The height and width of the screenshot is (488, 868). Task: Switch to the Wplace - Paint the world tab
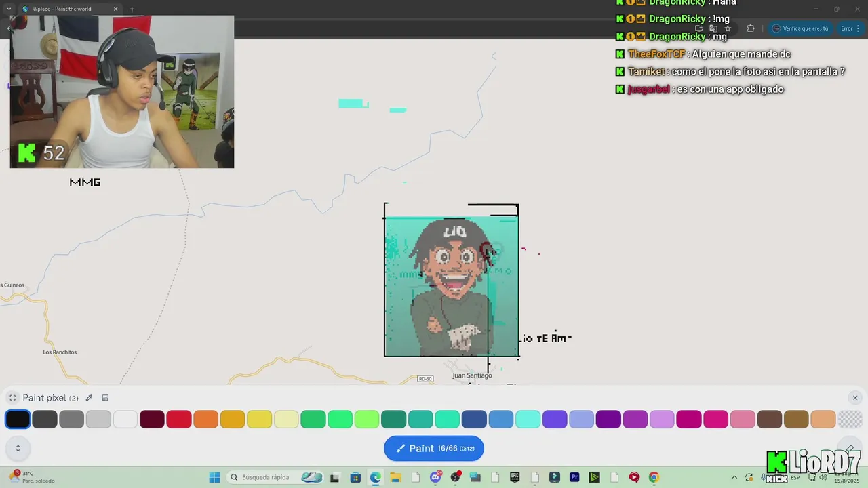tap(68, 9)
